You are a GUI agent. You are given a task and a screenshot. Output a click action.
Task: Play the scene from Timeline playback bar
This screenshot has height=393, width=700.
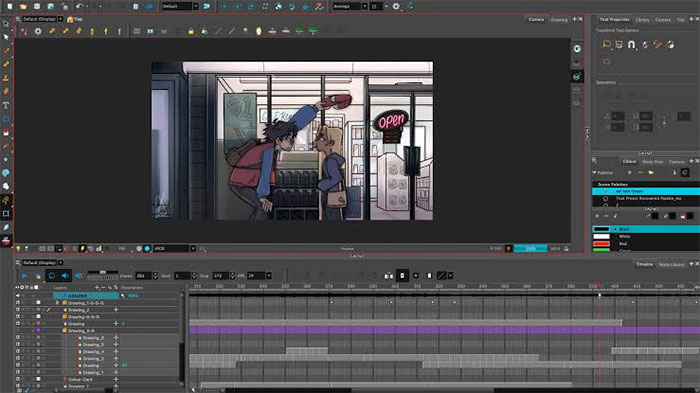point(25,276)
